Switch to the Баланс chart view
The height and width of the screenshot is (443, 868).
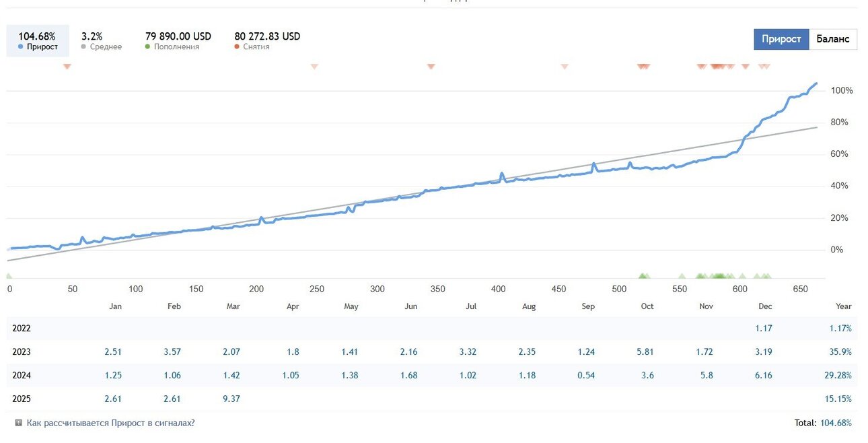pyautogui.click(x=833, y=39)
